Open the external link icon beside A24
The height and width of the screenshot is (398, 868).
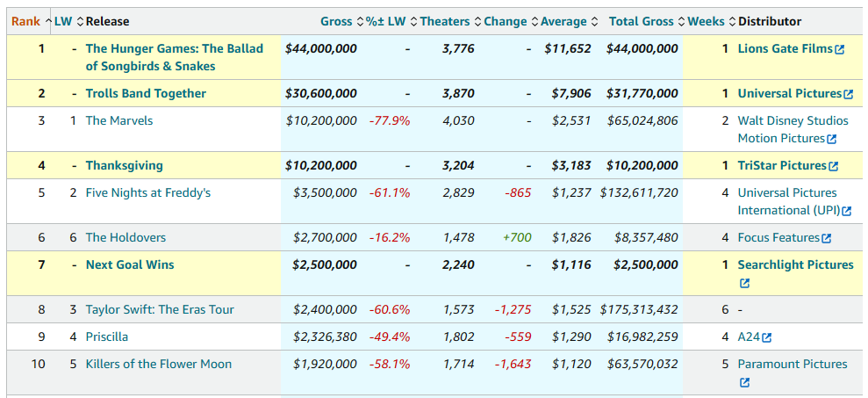coord(767,337)
